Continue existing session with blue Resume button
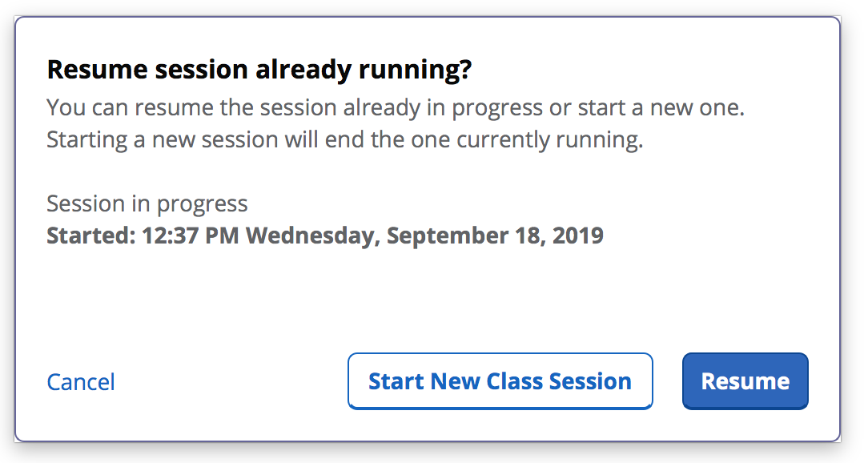The image size is (868, 463). 745,381
